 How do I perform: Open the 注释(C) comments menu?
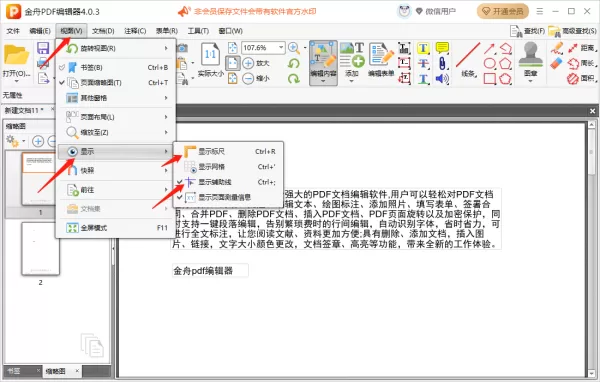tap(135, 31)
